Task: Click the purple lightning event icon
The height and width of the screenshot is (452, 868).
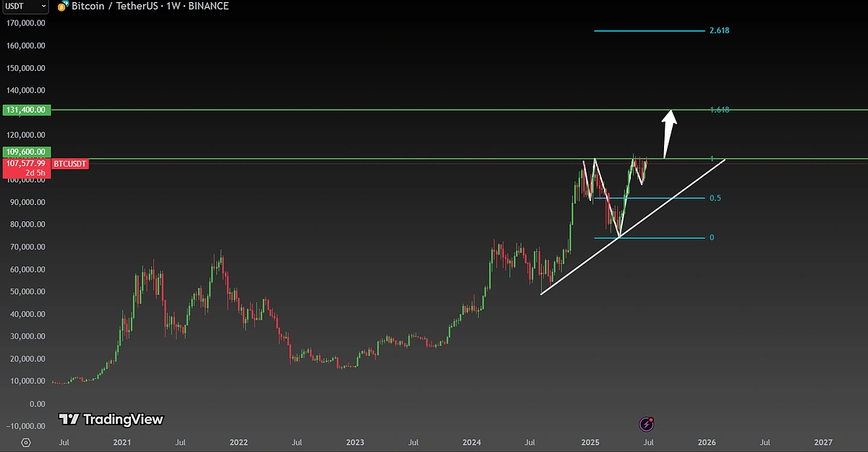Action: (x=648, y=424)
